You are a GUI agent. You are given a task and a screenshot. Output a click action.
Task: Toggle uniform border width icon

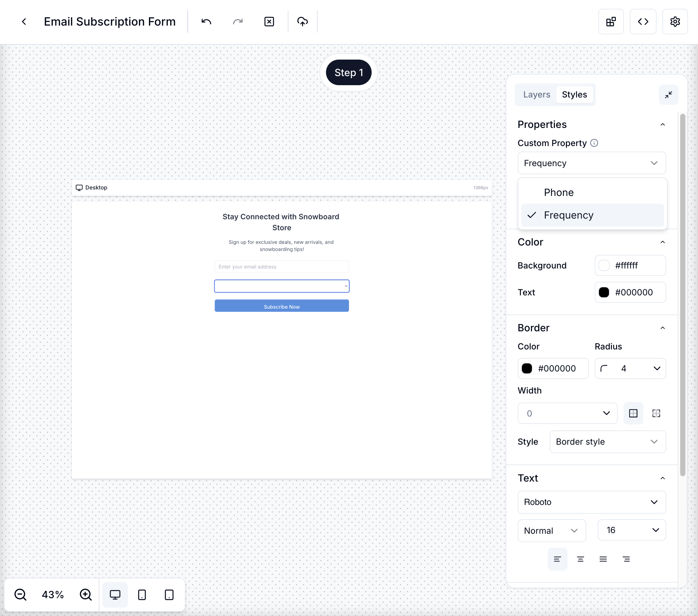pyautogui.click(x=633, y=413)
